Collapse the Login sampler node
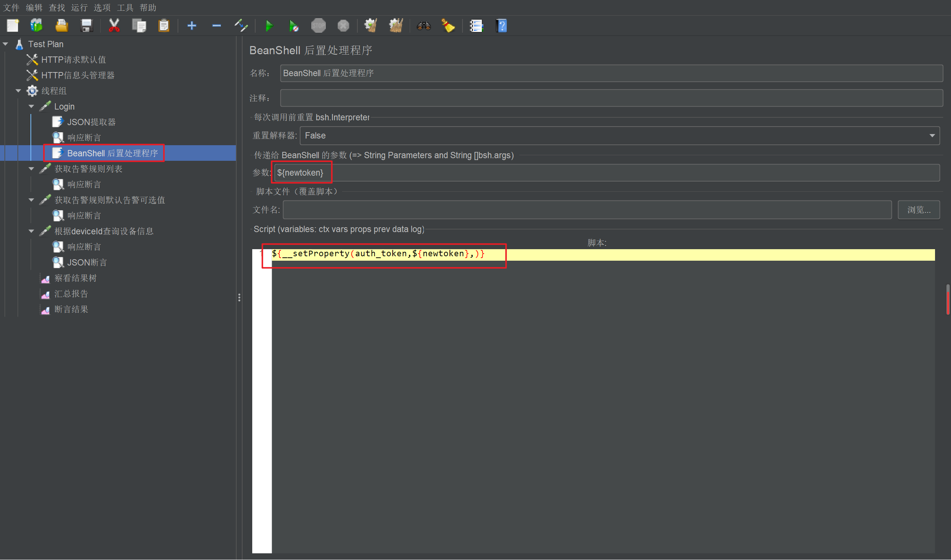This screenshot has width=951, height=560. (x=31, y=107)
